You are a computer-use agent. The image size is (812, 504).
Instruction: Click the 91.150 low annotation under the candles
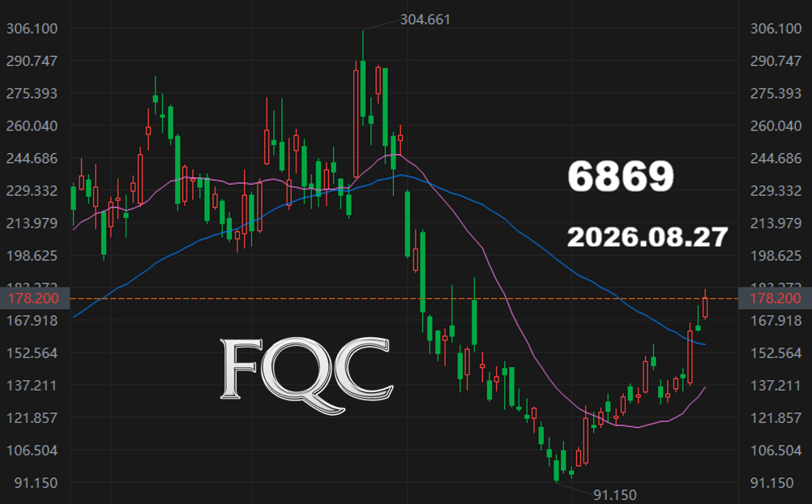click(x=615, y=495)
